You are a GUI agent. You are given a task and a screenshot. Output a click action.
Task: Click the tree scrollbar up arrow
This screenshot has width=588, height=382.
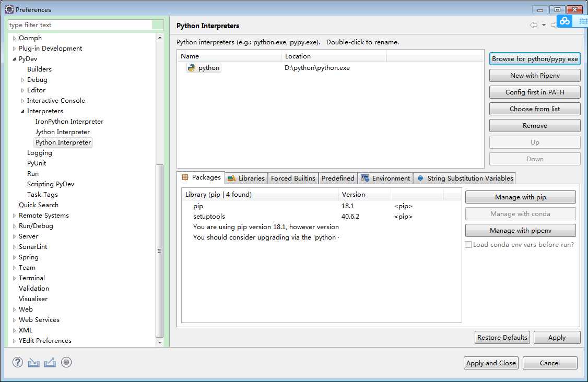[160, 38]
